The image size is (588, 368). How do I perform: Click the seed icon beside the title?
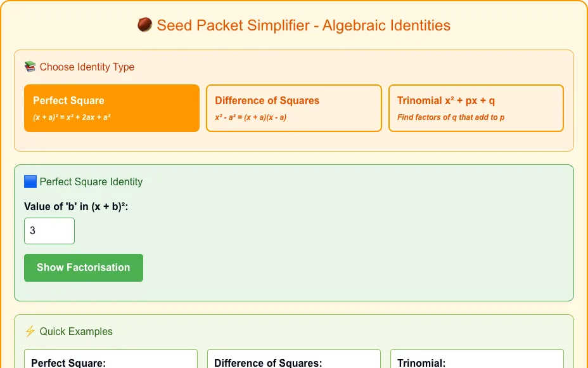[144, 25]
